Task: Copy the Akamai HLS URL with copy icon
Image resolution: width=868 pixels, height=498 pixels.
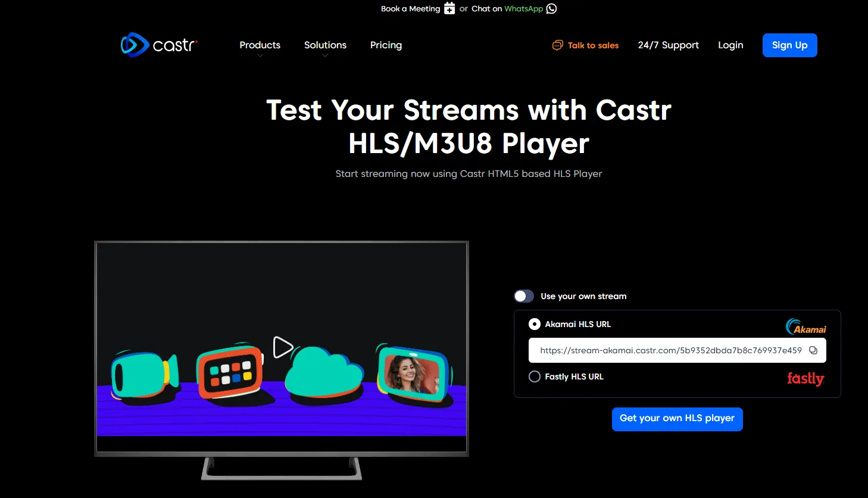Action: (x=813, y=350)
